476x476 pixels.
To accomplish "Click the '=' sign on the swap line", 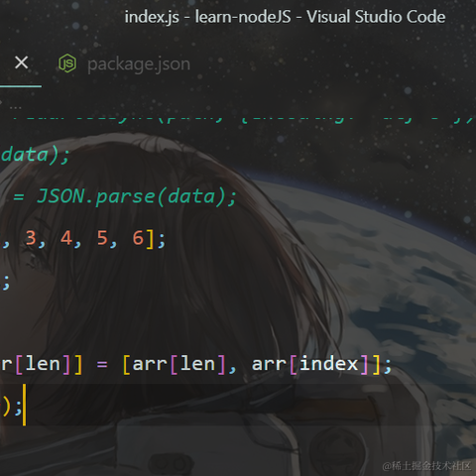I will pyautogui.click(x=102, y=364).
